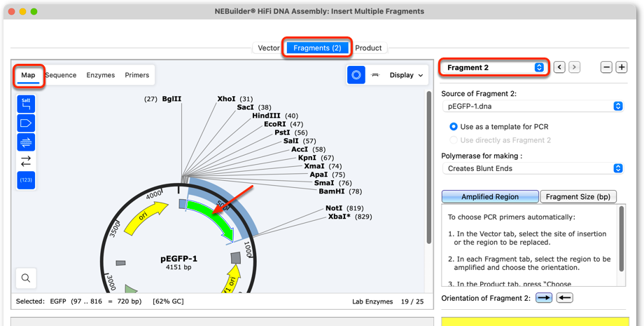Viewport: 644px width, 326px height.
Task: Click the SacI enzyme site label
Action: [x=246, y=107]
